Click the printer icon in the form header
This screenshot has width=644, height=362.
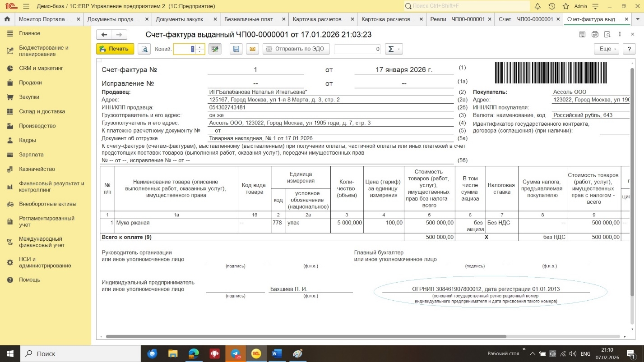click(x=595, y=35)
